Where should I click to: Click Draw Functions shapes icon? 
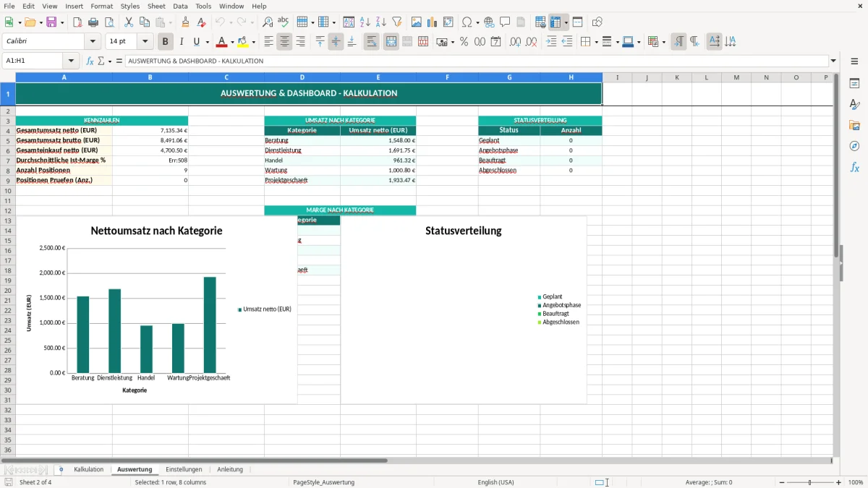[597, 22]
